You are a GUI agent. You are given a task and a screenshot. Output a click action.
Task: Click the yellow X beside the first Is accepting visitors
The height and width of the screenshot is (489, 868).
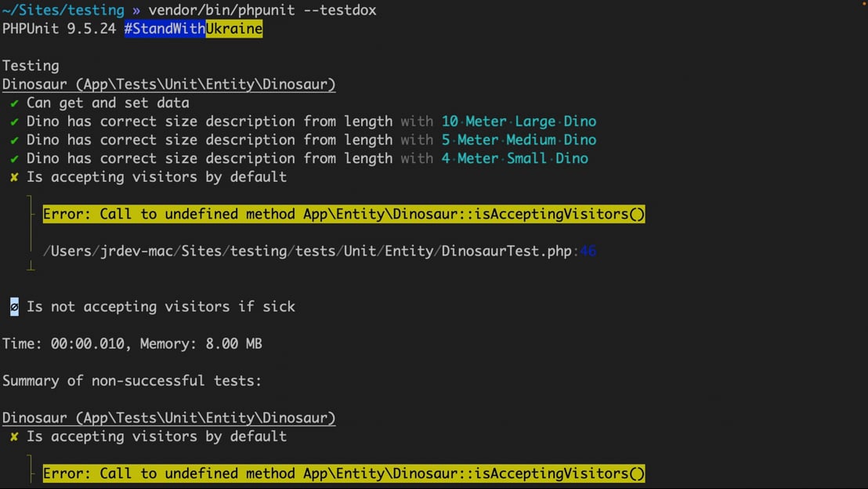pos(14,177)
